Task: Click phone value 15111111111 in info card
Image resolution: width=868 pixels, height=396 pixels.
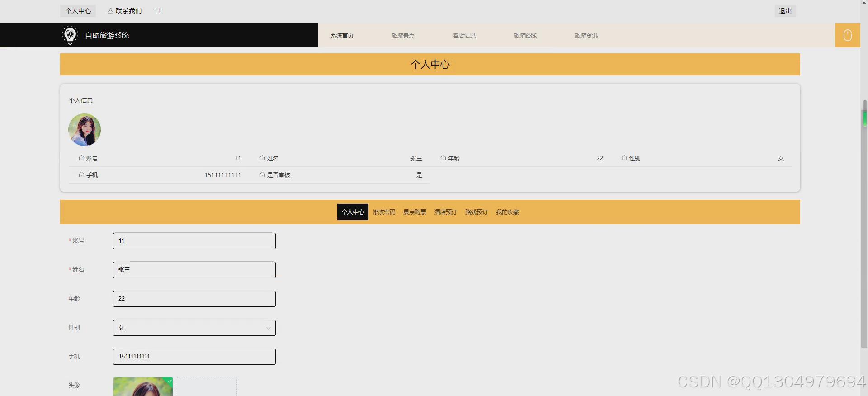Action: pyautogui.click(x=222, y=175)
